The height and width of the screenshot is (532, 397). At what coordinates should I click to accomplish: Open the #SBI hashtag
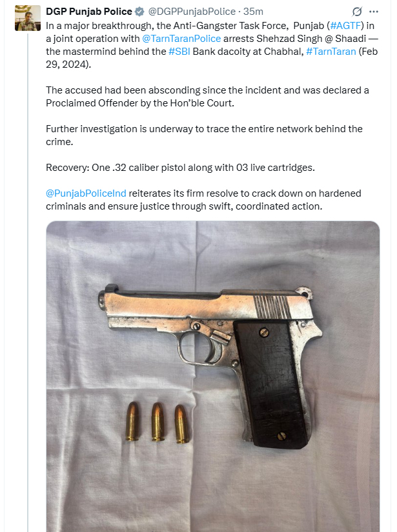tap(180, 52)
